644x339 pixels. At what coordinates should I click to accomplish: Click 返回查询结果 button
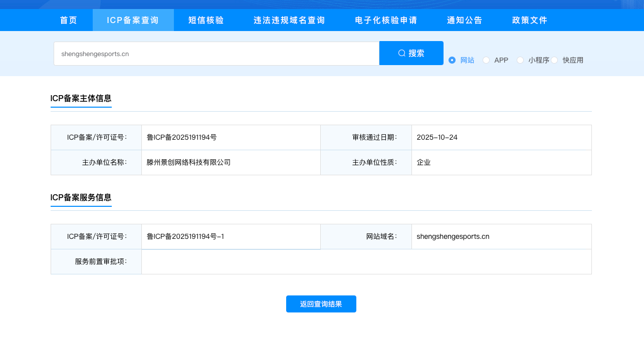[321, 304]
